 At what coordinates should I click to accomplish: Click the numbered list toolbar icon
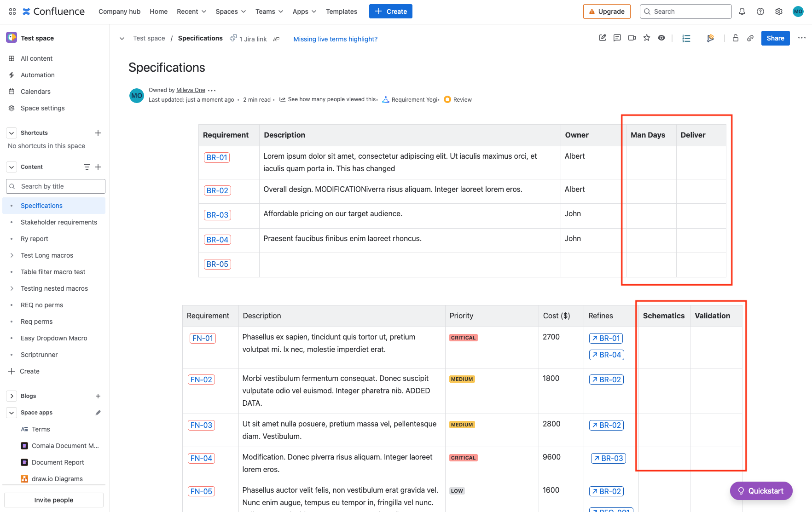[x=686, y=39]
